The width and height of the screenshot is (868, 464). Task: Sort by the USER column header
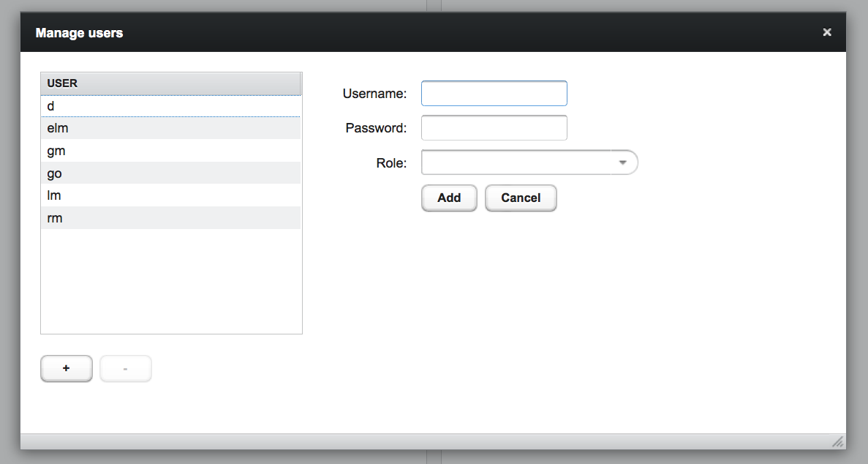(x=170, y=83)
